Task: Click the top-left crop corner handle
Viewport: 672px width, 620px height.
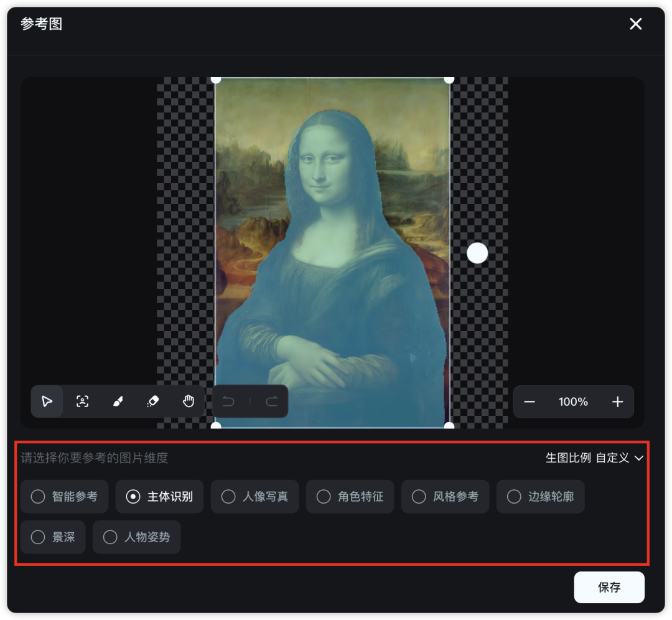Action: 216,80
